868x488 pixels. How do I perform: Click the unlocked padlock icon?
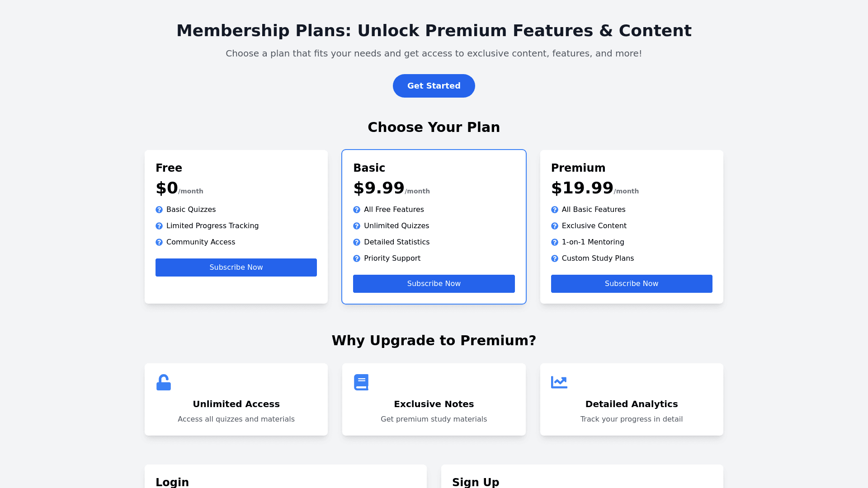click(x=163, y=382)
